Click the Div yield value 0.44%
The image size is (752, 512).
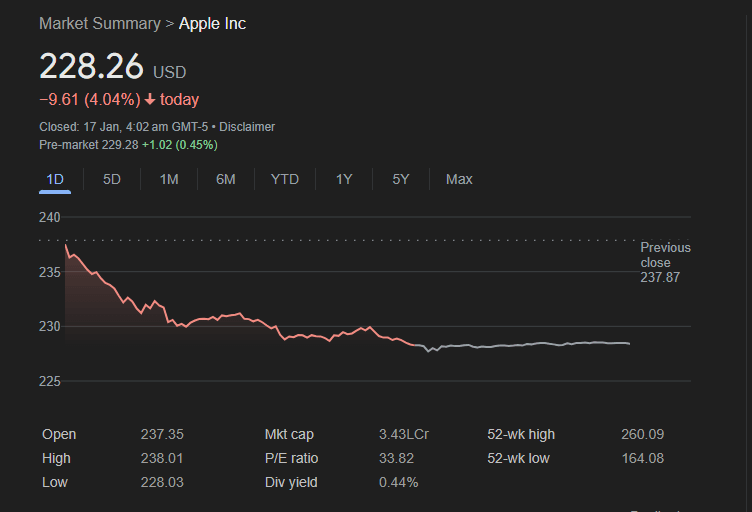(x=399, y=482)
